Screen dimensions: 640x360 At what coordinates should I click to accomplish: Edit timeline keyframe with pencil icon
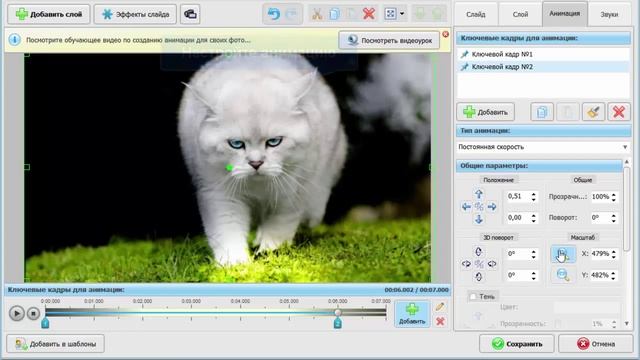pyautogui.click(x=440, y=307)
